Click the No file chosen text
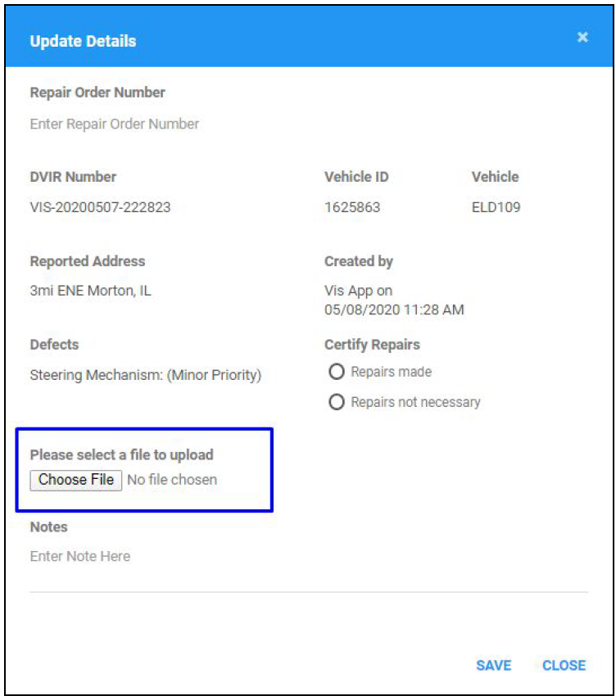Viewport: 616px width, 696px height. tap(172, 480)
